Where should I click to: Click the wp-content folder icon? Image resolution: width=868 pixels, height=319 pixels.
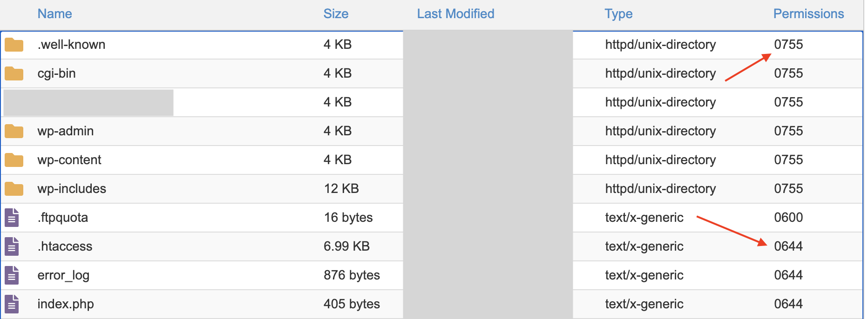click(14, 159)
